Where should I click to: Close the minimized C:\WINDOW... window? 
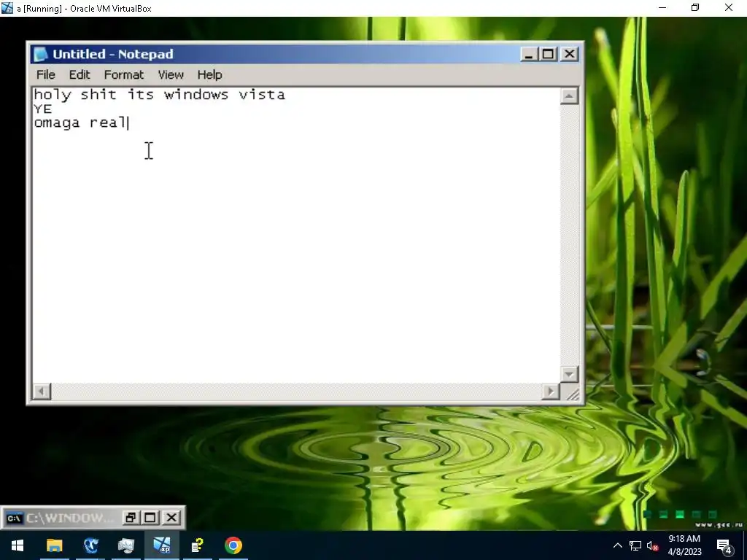tap(171, 518)
